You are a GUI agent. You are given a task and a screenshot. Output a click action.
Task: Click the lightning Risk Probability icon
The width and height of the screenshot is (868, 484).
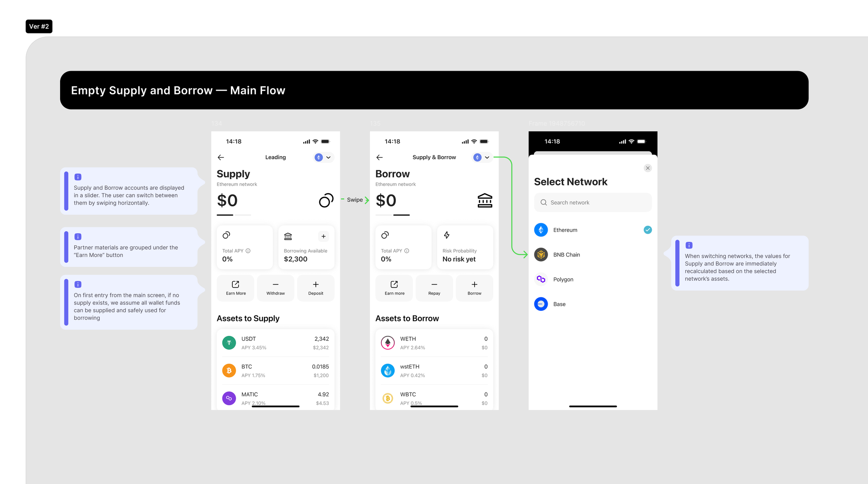coord(447,235)
